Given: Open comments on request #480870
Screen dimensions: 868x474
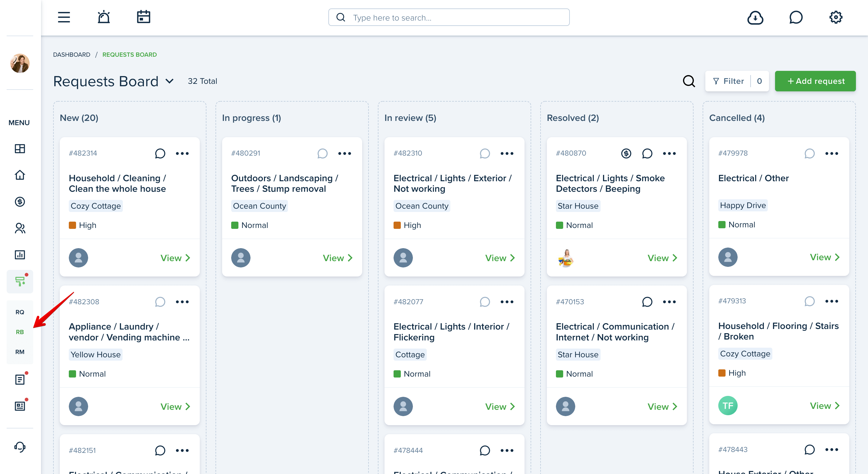Looking at the screenshot, I should pyautogui.click(x=647, y=153).
